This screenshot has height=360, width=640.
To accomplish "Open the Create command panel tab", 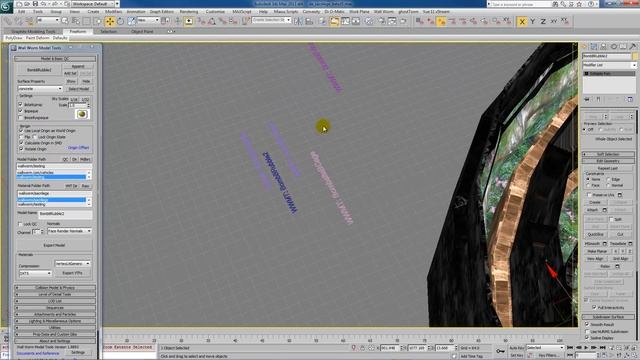I will 584,46.
